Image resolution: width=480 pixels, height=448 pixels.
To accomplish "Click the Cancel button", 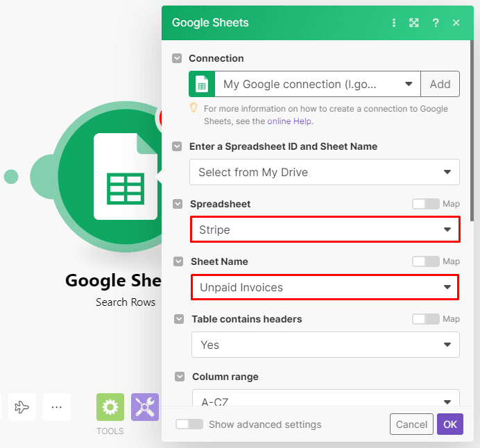I will (411, 424).
